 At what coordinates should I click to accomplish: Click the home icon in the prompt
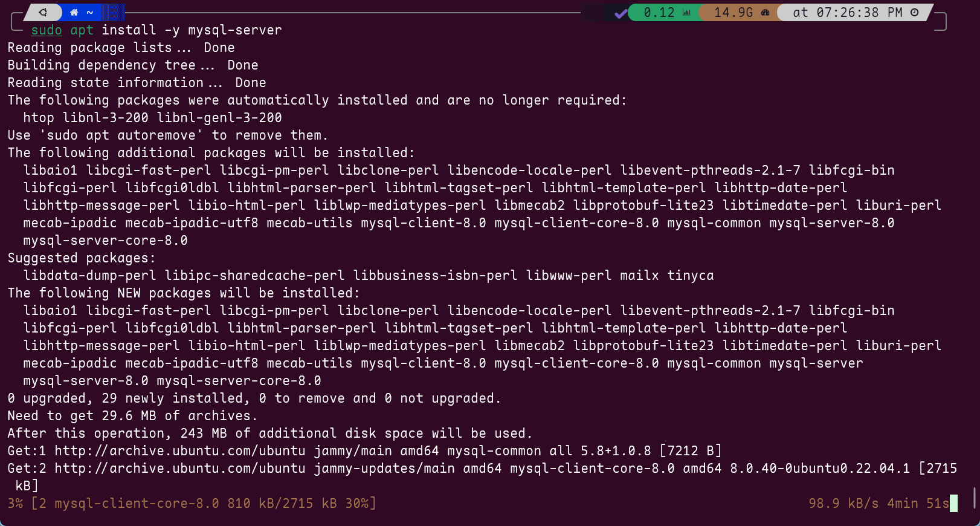[74, 12]
